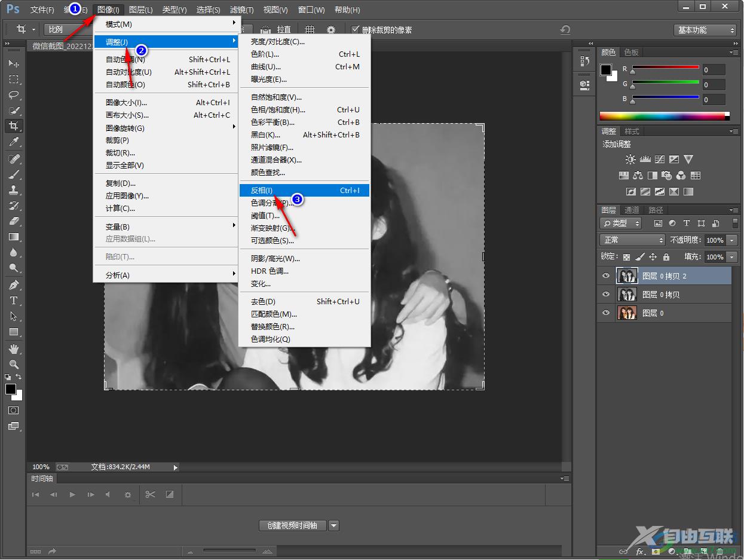
Task: Hide layer 图层 0 拷贝
Action: 606,294
